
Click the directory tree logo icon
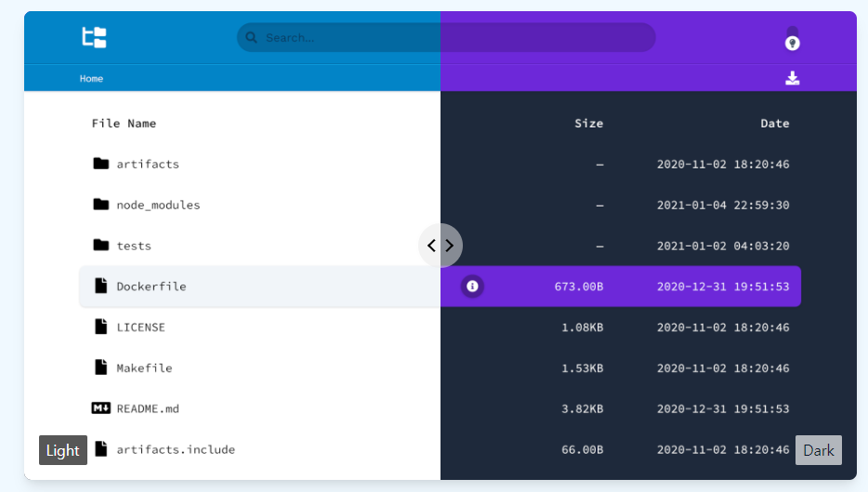pos(94,37)
